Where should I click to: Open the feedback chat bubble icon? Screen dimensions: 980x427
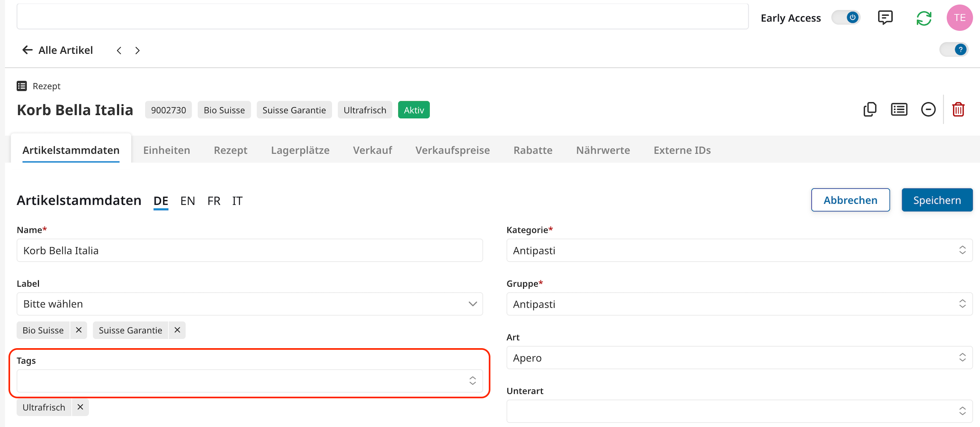point(885,18)
